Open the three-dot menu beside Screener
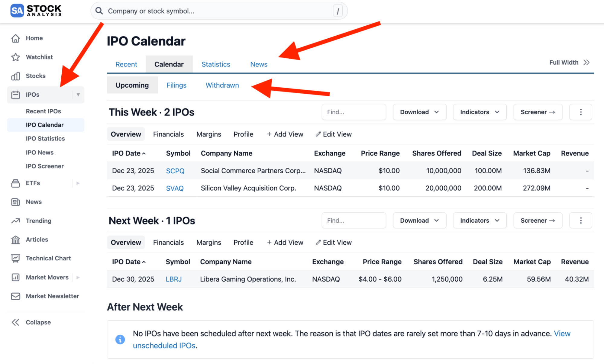The image size is (604, 364). click(x=580, y=112)
